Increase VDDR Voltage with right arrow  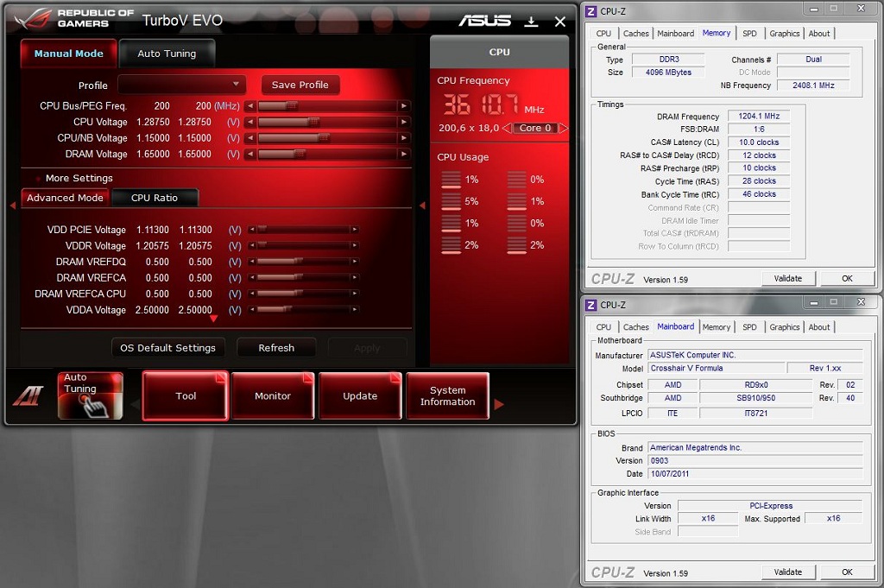pos(355,245)
